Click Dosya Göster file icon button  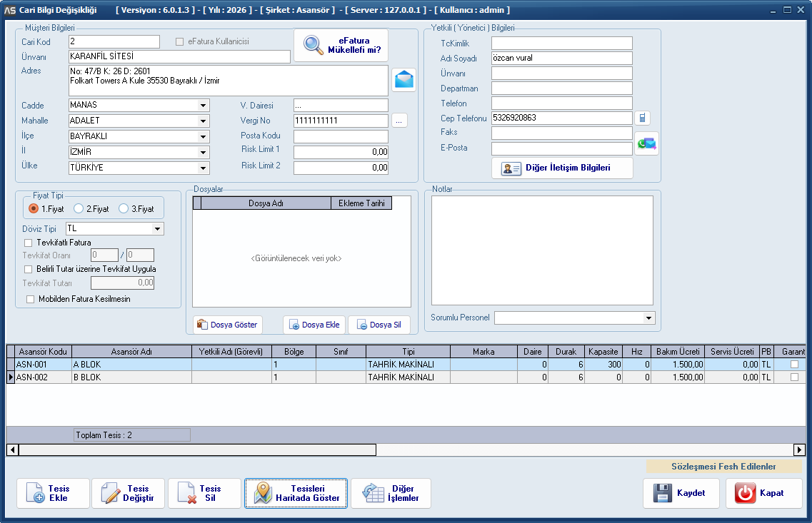point(227,325)
